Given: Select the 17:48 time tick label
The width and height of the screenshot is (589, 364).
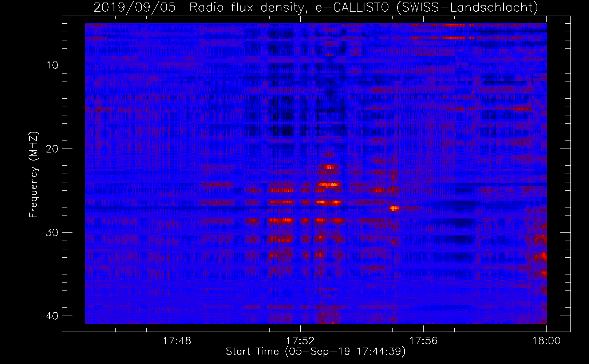Looking at the screenshot, I should pos(177,341).
